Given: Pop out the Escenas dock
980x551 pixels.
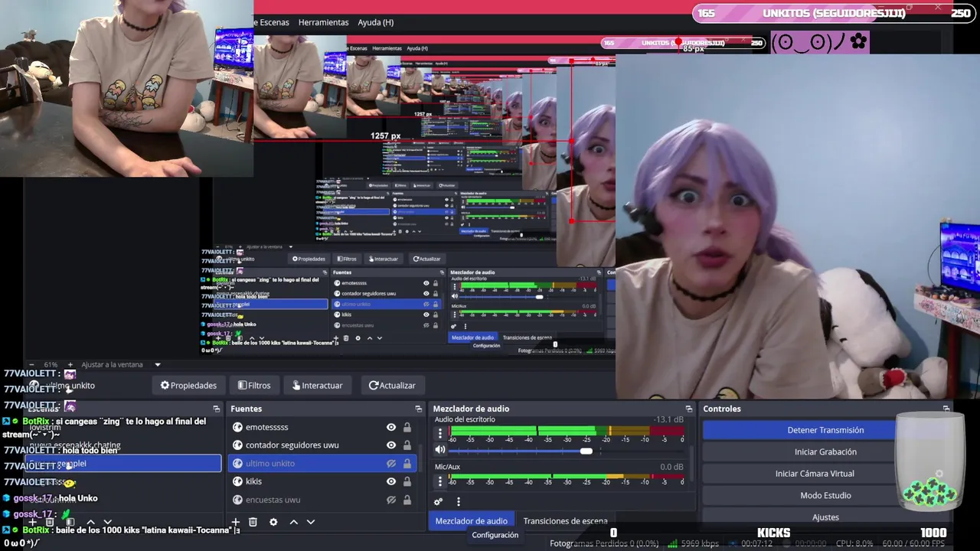Looking at the screenshot, I should (216, 409).
